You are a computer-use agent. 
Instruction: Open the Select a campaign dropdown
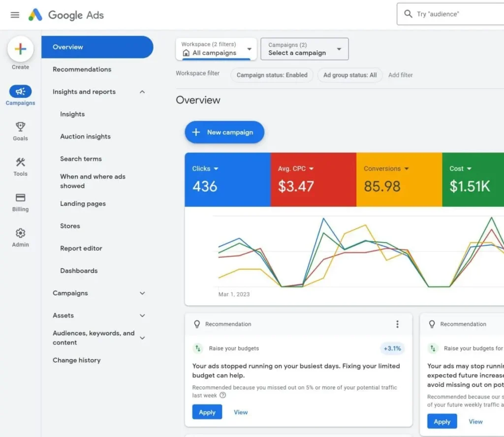(304, 49)
